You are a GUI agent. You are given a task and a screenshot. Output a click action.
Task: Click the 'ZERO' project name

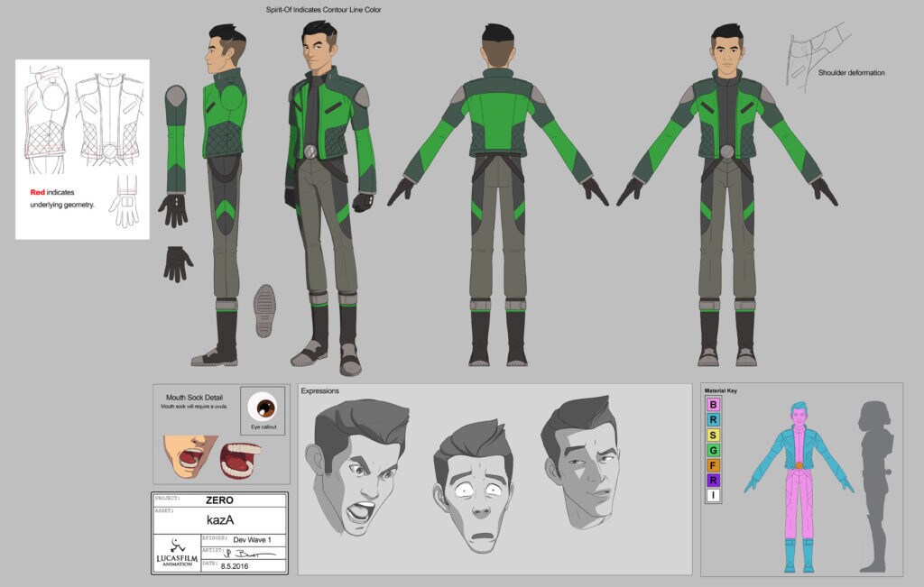(219, 500)
